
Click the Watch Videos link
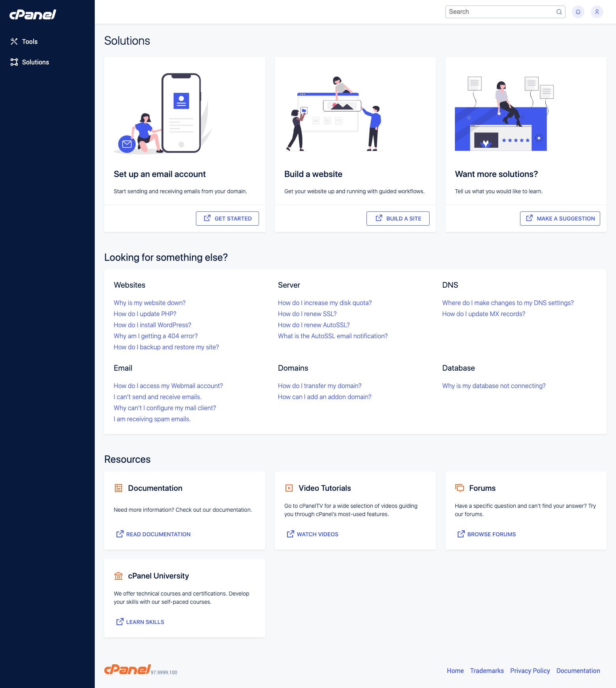pos(317,534)
